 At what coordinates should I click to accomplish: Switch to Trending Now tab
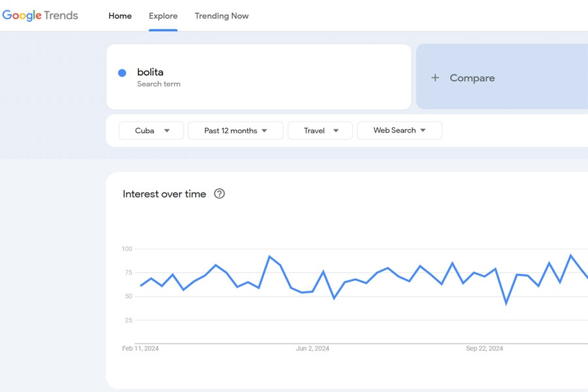(x=221, y=16)
